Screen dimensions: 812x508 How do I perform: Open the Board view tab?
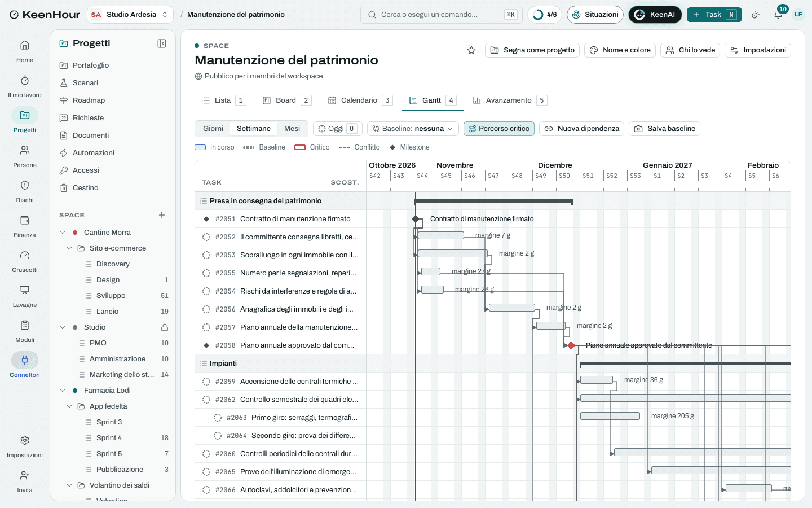coord(287,100)
